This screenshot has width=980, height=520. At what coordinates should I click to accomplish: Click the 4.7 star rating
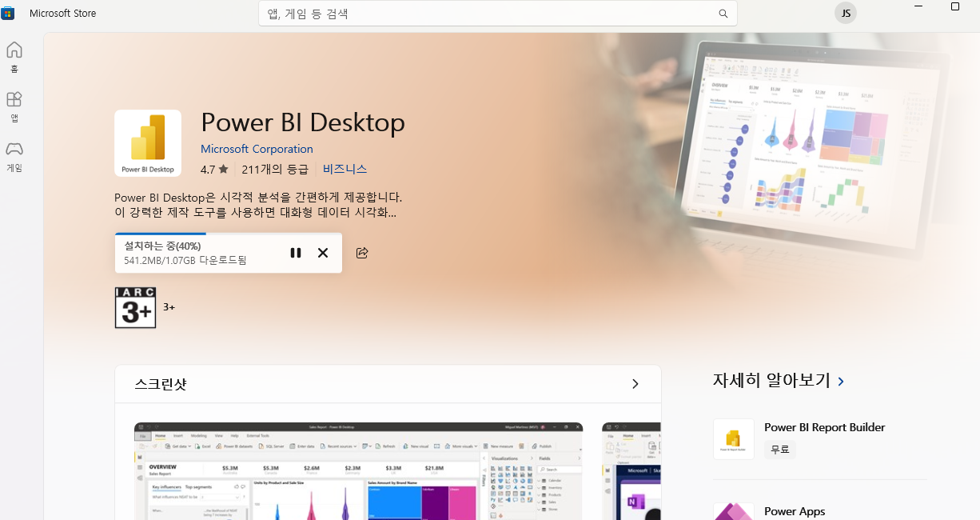coord(214,169)
